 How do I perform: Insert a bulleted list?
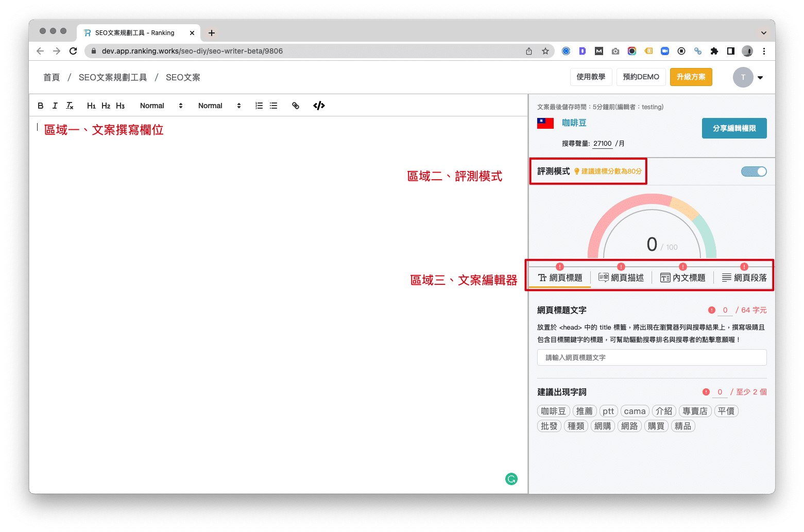[x=273, y=106]
